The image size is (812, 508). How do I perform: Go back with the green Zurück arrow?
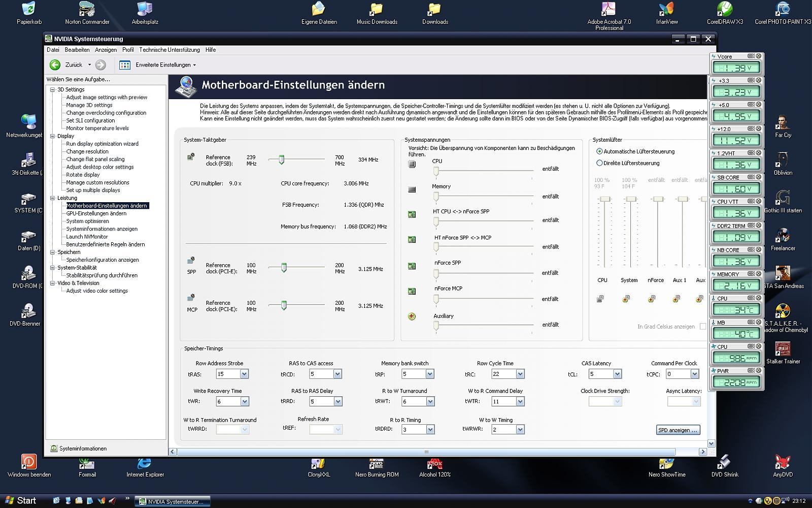tap(55, 65)
